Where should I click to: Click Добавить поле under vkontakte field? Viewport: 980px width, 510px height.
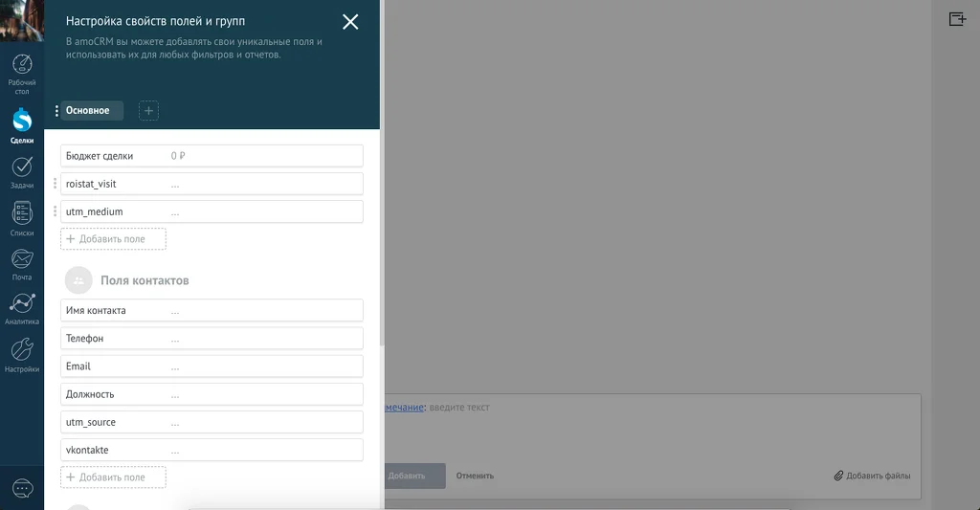point(113,477)
